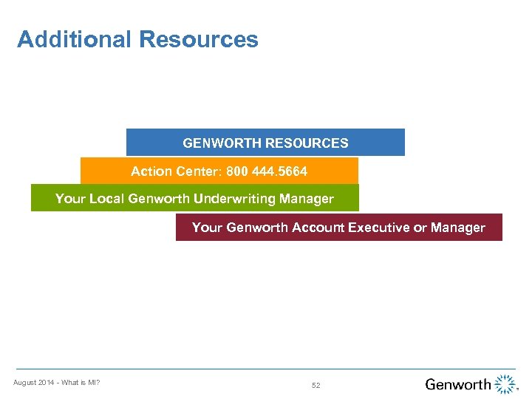The width and height of the screenshot is (532, 399).
Task: Click Your Genworth Account Executive or Manager bar
Action: pyautogui.click(x=339, y=227)
